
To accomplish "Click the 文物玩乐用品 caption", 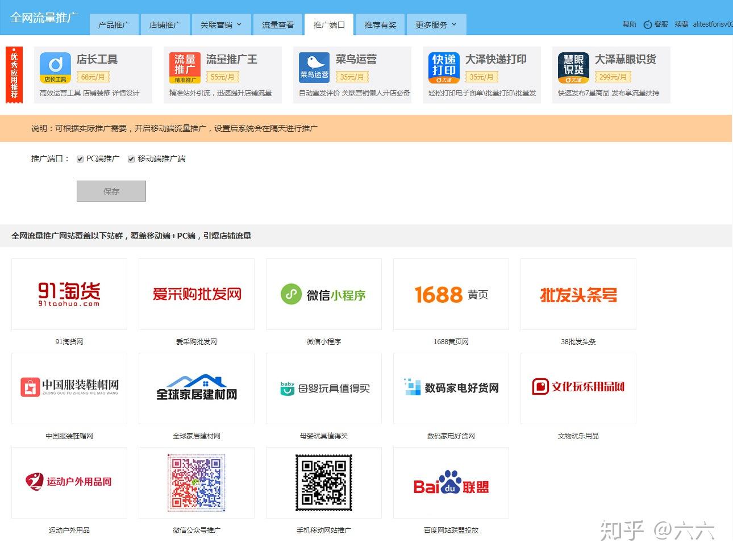I will click(578, 436).
